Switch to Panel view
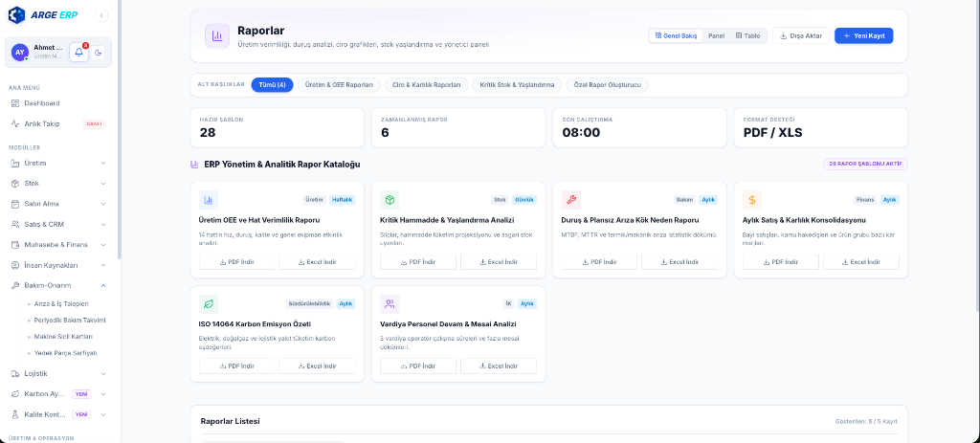Viewport: 980px width, 443px height. click(x=716, y=35)
